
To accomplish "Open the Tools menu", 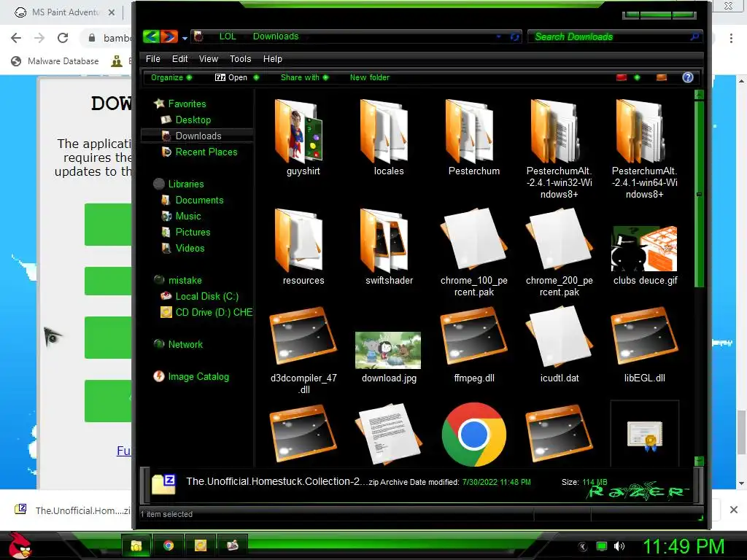I will [x=240, y=58].
